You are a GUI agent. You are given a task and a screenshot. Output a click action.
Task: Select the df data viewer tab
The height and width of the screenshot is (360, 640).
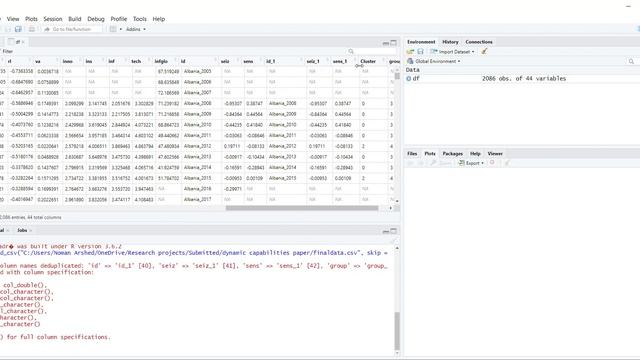16,42
